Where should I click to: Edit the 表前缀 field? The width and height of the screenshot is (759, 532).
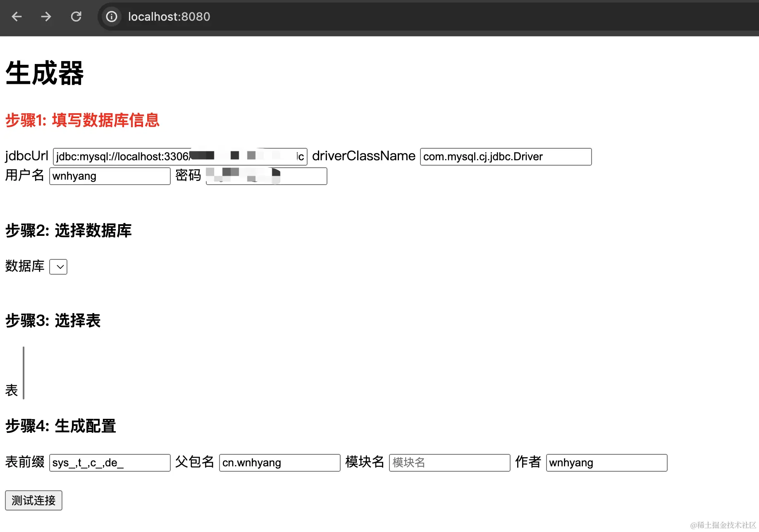pos(110,463)
